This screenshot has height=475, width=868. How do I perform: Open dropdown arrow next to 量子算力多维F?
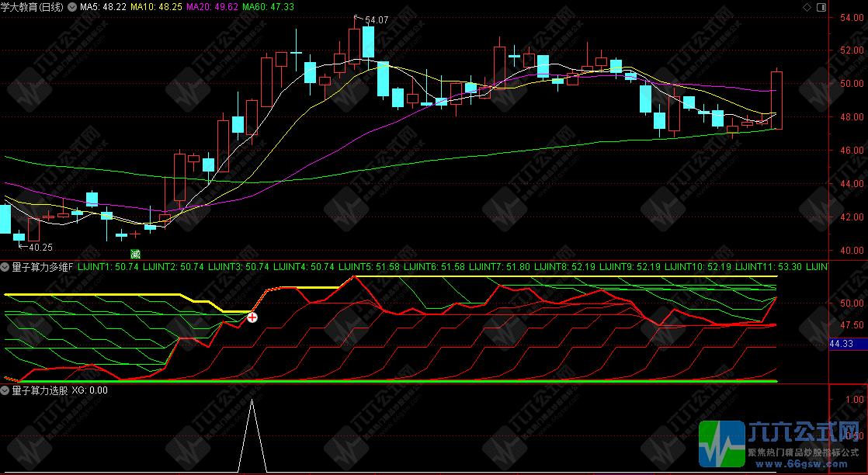coord(5,267)
